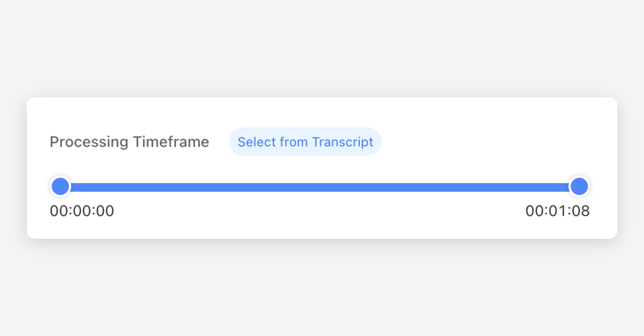Click the word Processing in the heading
The height and width of the screenshot is (336, 644).
coord(89,142)
